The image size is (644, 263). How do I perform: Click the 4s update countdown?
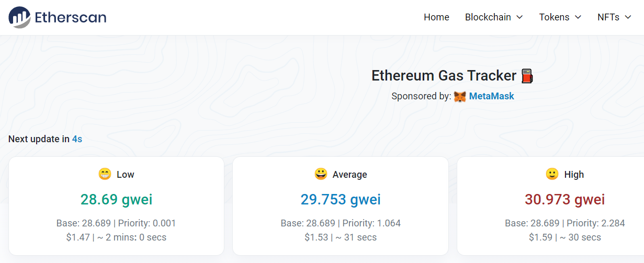[x=77, y=139]
